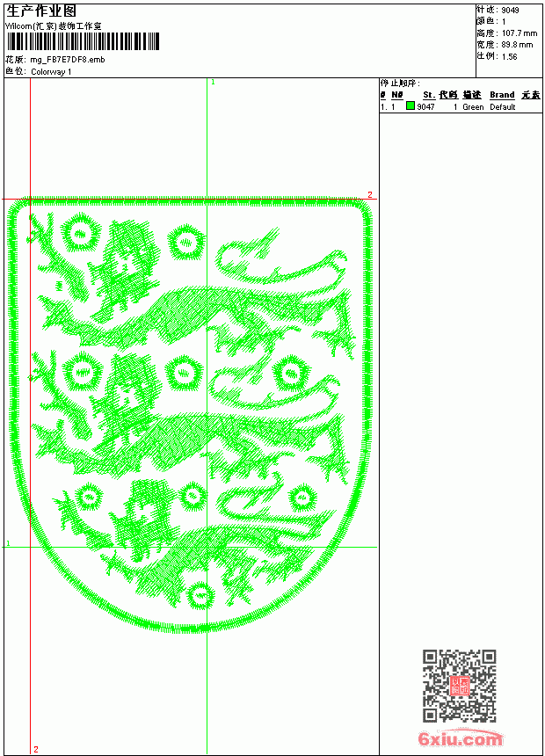
Task: Click the stitch count value '9049'
Action: [x=510, y=11]
